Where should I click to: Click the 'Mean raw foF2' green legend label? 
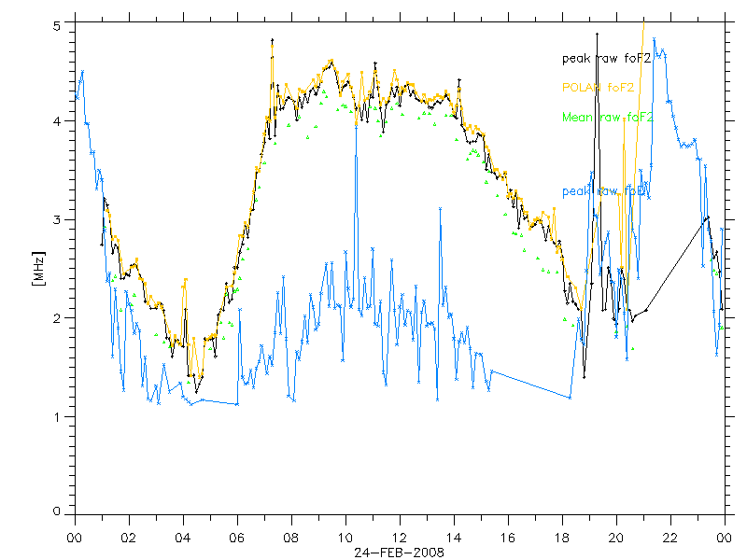point(608,118)
